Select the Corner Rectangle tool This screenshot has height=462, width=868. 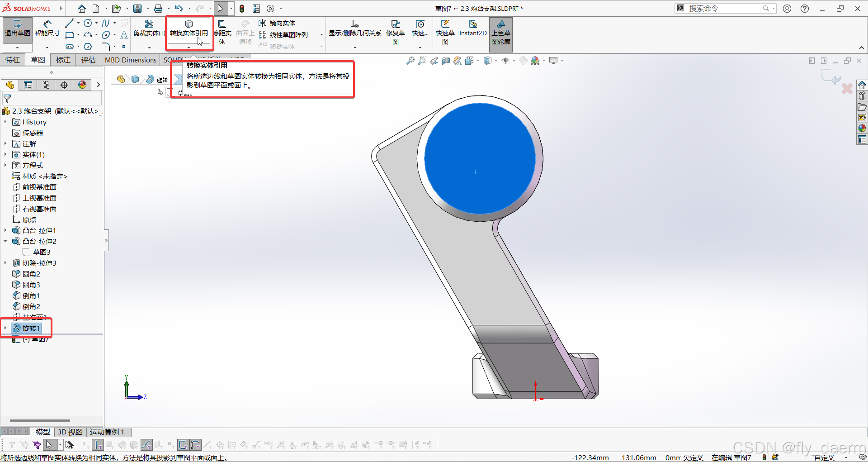[70, 35]
